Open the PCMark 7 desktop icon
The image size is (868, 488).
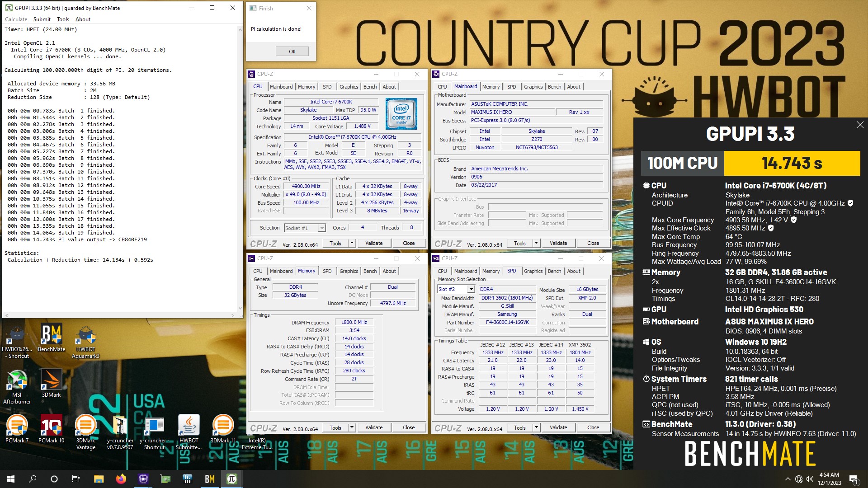coord(17,429)
